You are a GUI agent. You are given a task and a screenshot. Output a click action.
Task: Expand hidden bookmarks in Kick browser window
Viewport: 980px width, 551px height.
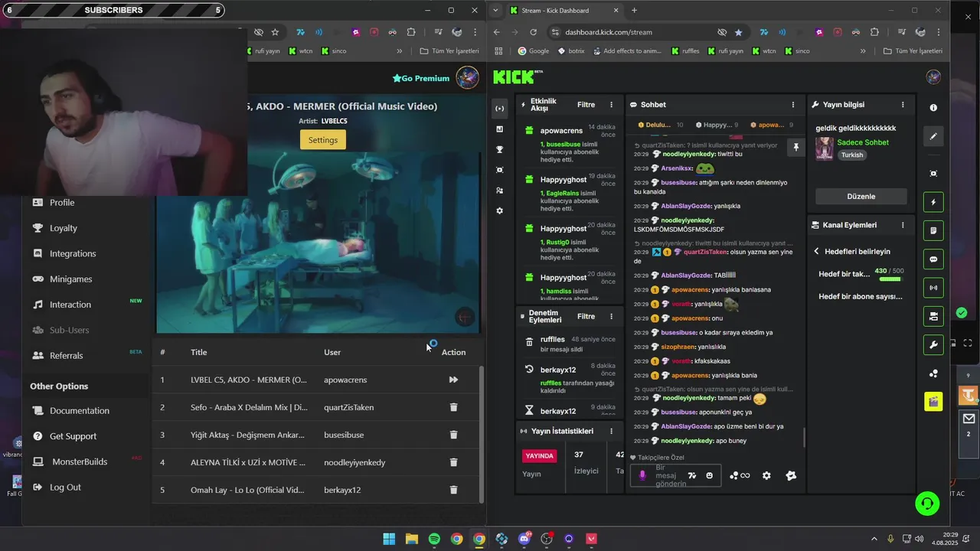pyautogui.click(x=863, y=51)
